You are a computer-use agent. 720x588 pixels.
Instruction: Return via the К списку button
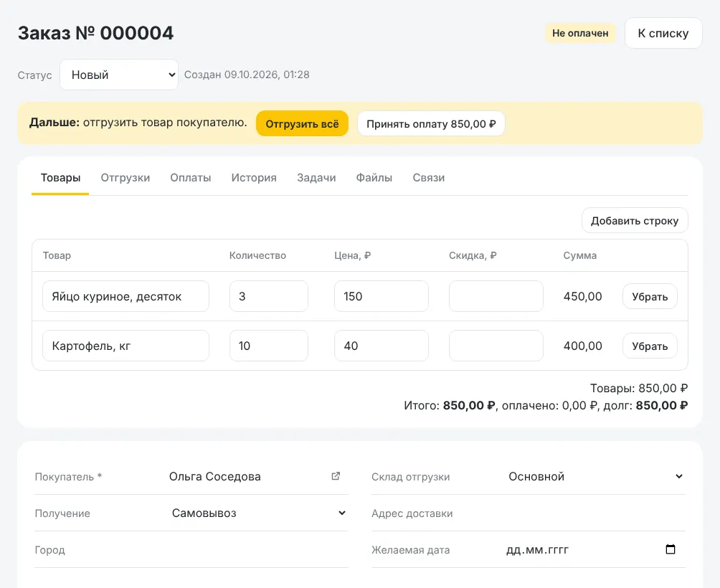click(663, 33)
